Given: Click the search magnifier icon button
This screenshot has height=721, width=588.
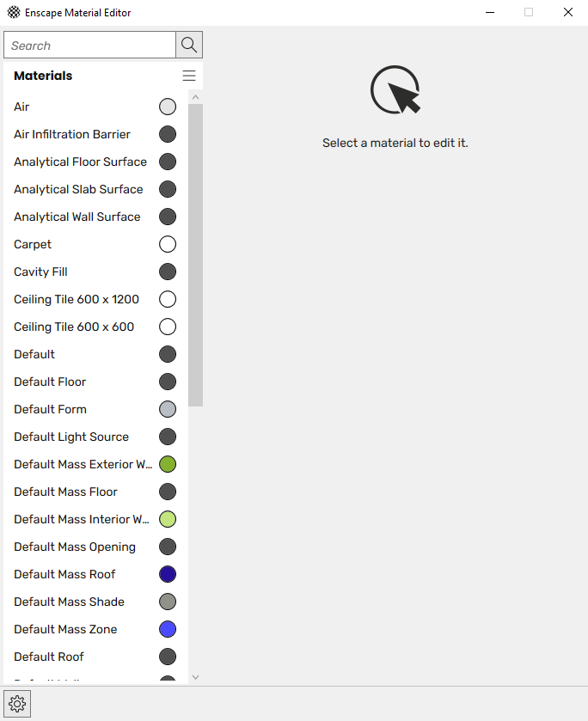Looking at the screenshot, I should pyautogui.click(x=189, y=45).
